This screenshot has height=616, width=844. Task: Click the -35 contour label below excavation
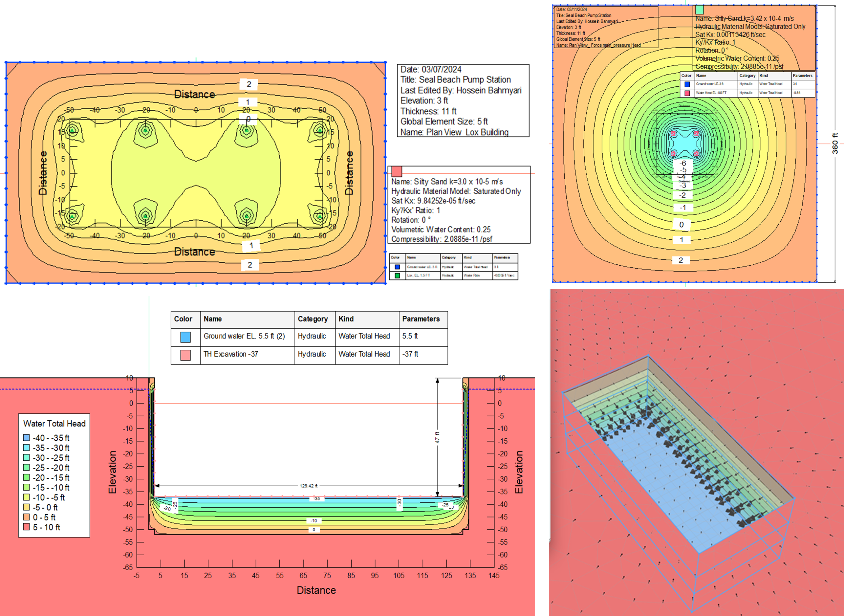point(316,498)
